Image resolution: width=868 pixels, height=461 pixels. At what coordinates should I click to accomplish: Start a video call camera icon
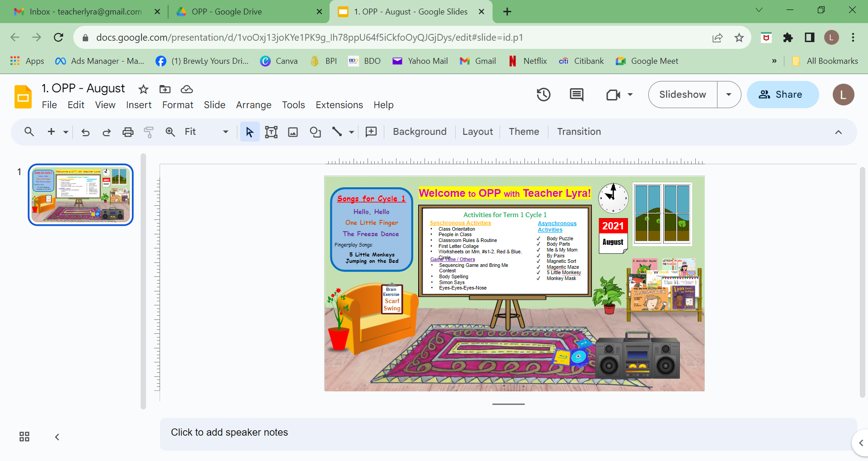[x=613, y=95]
